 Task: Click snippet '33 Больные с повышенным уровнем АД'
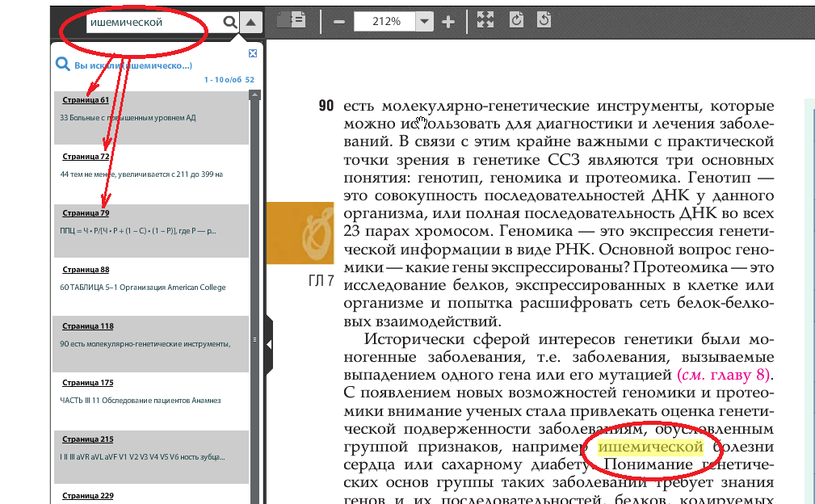(x=128, y=118)
